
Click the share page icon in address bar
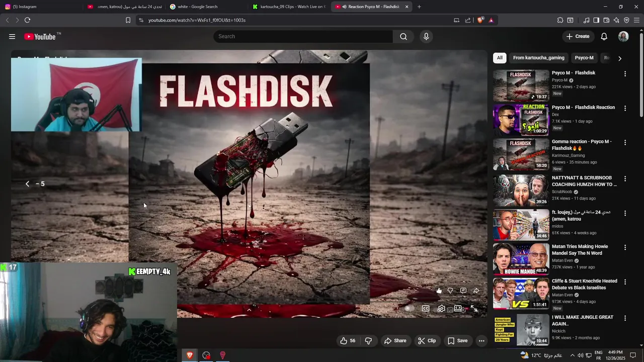coord(468,20)
